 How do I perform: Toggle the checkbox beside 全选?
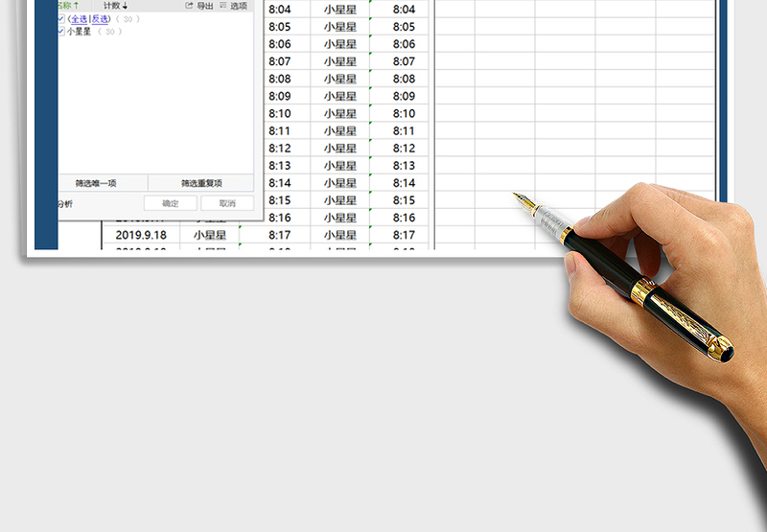[62, 19]
